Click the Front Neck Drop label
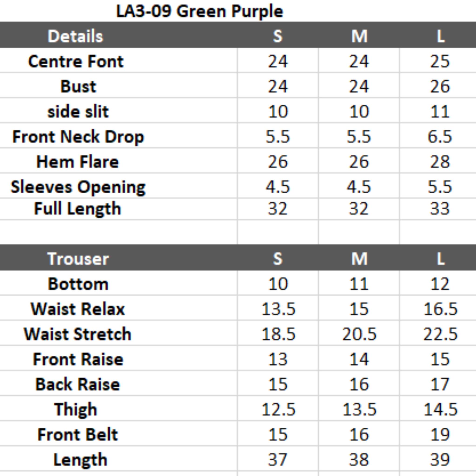 (x=78, y=137)
